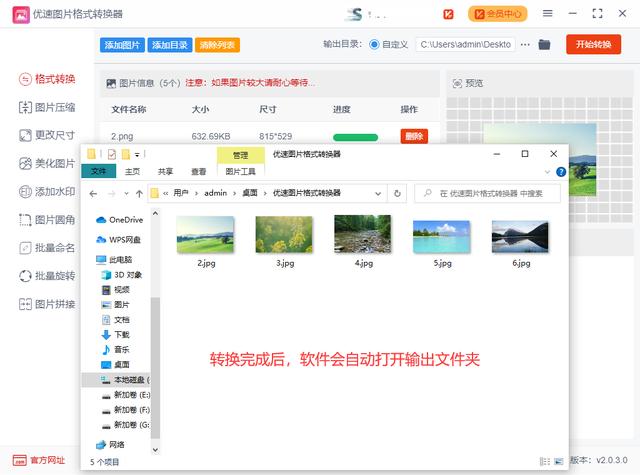Click Explorer back arrow

pyautogui.click(x=93, y=193)
